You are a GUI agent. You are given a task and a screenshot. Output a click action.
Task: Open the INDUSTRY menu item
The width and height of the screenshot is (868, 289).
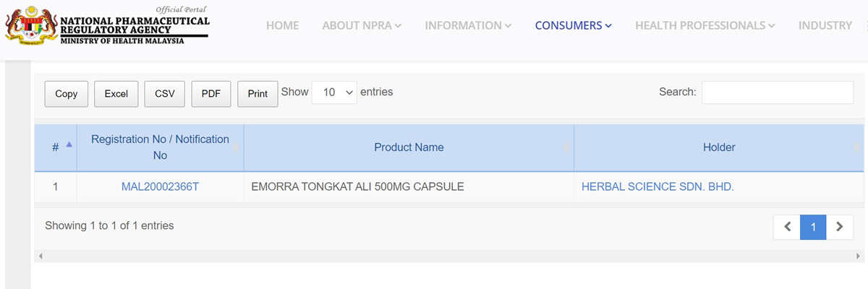tap(825, 25)
